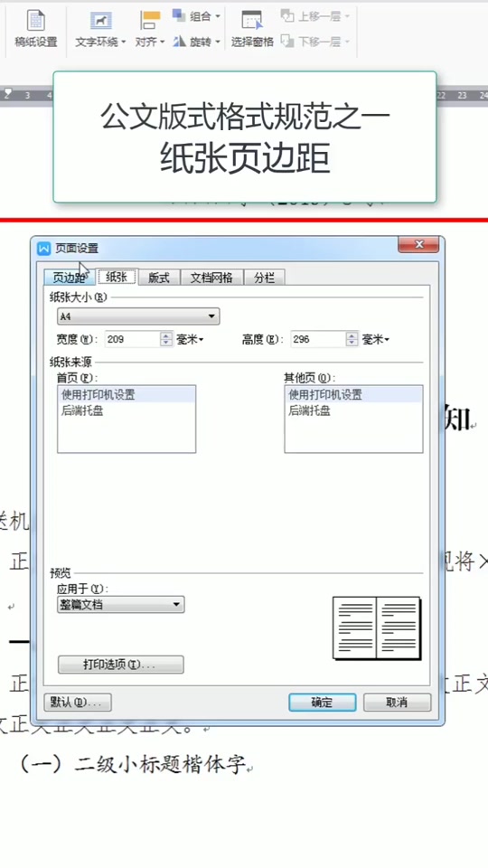Open the 毫米 unit dropdown next to width
Screen dimensions: 488x868
(x=190, y=339)
